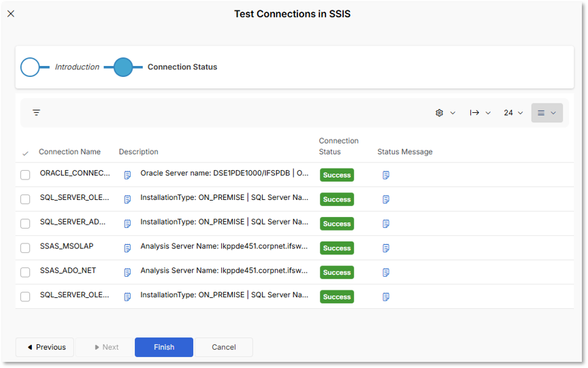This screenshot has width=588, height=368.
Task: Sort by Status Message column header
Action: pyautogui.click(x=405, y=152)
